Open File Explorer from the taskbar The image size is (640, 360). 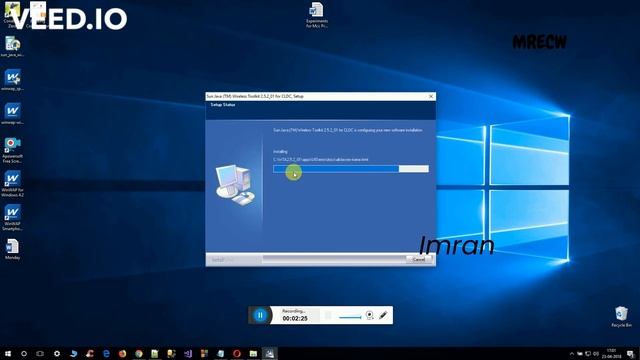(x=253, y=353)
